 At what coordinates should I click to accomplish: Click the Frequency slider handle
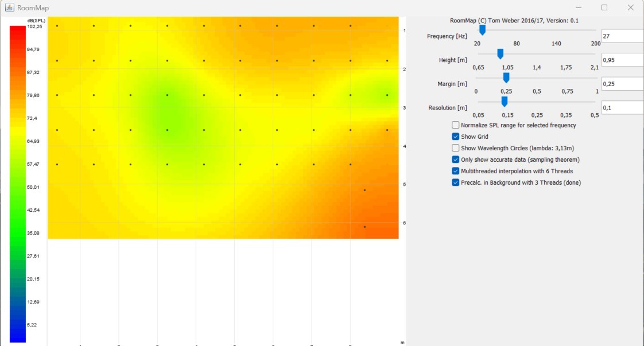point(482,30)
